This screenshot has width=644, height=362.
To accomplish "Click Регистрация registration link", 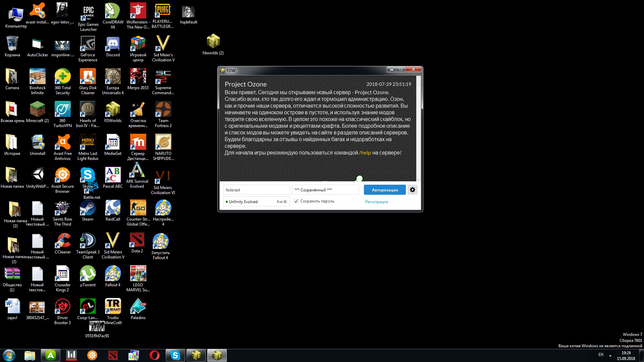I will 376,201.
